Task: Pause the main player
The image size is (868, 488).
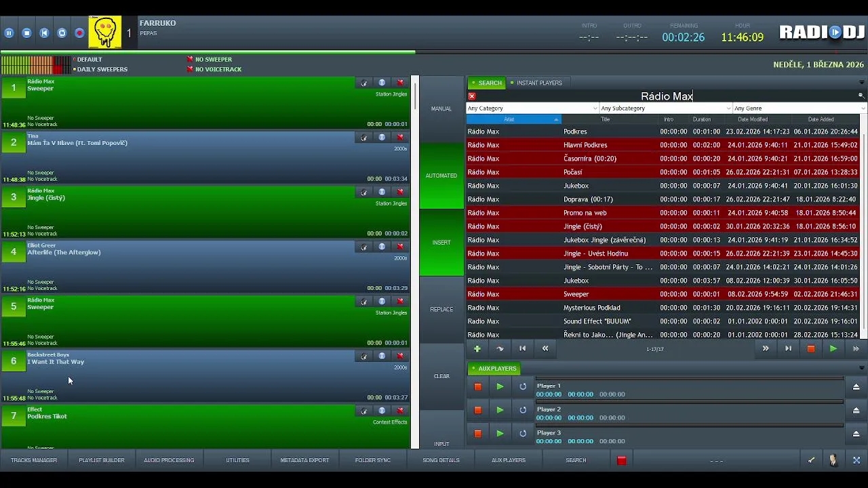Action: [9, 33]
